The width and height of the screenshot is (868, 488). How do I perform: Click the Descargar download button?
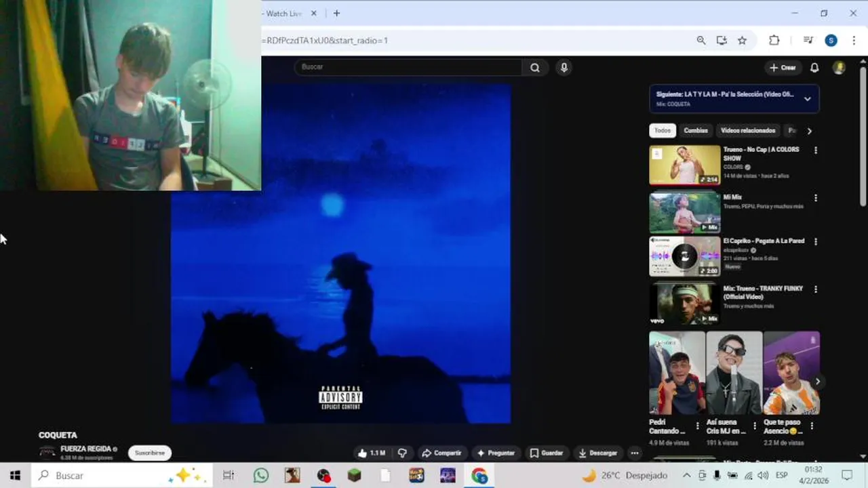(597, 453)
